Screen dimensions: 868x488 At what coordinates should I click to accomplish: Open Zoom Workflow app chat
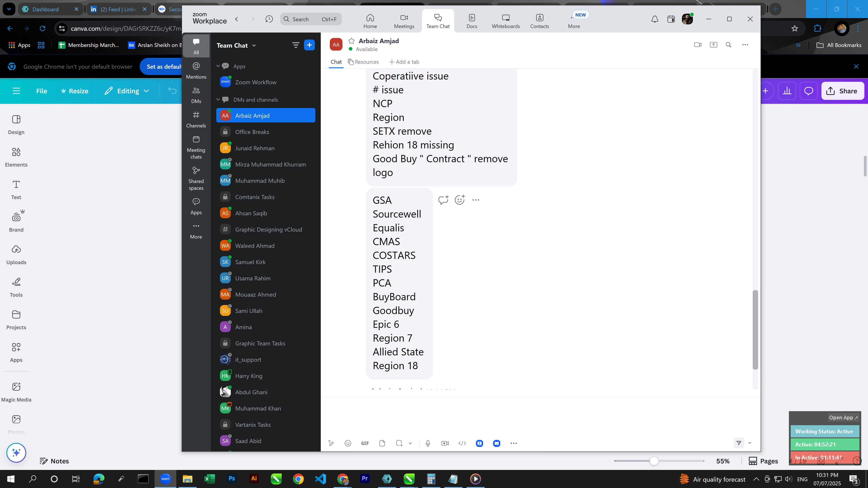(x=266, y=82)
